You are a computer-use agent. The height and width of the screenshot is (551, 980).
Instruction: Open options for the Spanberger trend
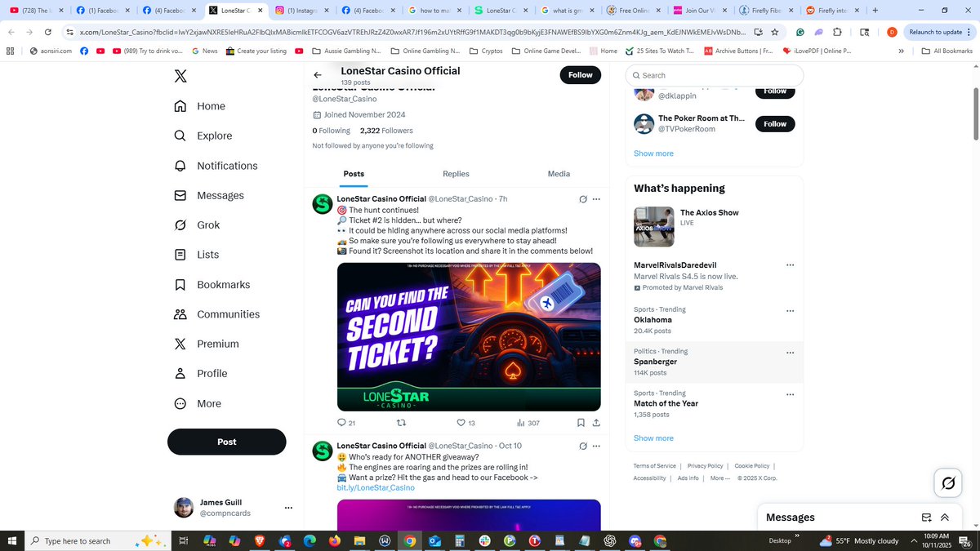[x=790, y=352]
